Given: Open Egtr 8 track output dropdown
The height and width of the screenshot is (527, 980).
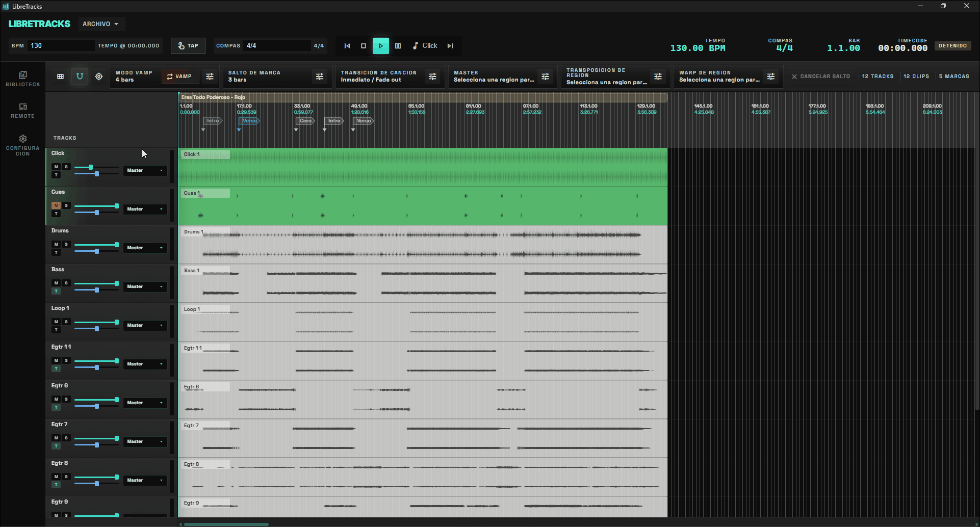Looking at the screenshot, I should (145, 480).
